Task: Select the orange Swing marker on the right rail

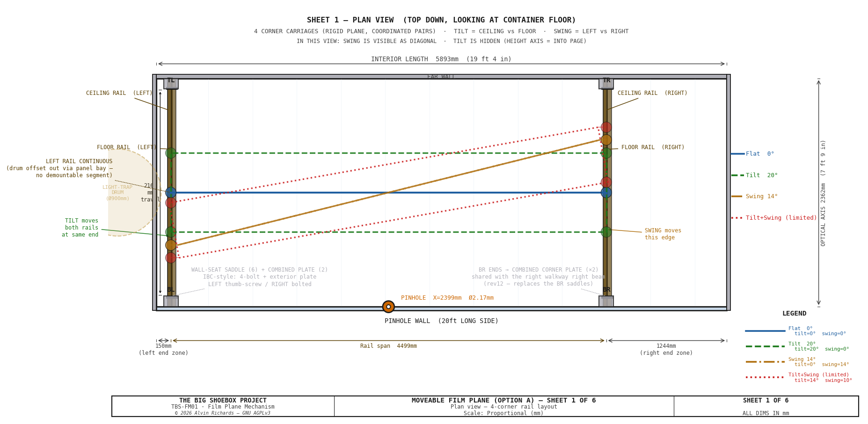Action: (x=606, y=140)
